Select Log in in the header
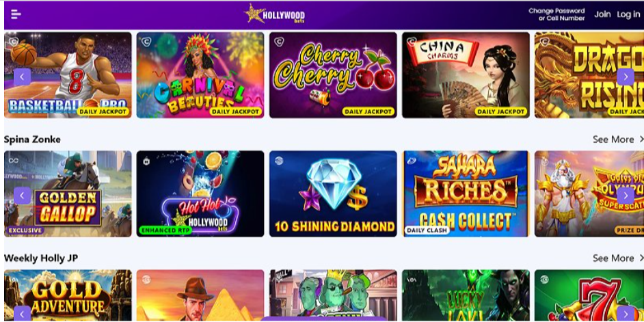This screenshot has width=644, height=322. pos(628,15)
